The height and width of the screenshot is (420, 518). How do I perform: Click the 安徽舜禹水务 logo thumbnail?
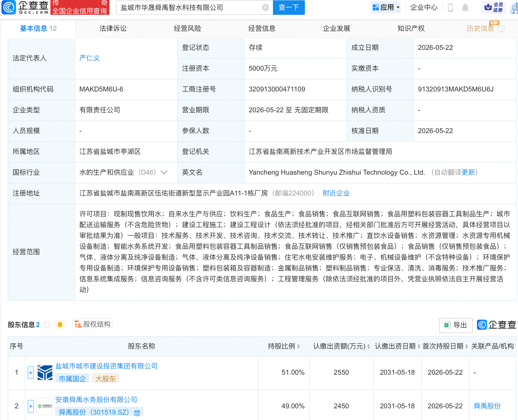coord(45,406)
